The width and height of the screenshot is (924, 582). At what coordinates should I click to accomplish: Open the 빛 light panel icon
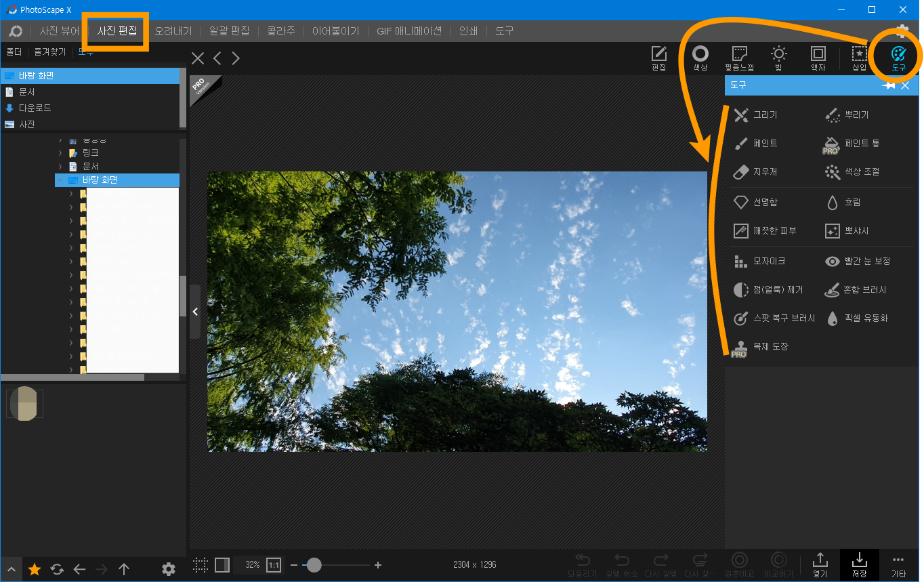778,58
